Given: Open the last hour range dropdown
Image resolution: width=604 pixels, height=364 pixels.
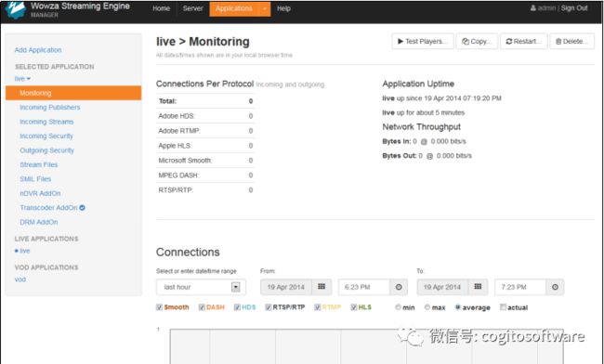Looking at the screenshot, I should pyautogui.click(x=201, y=287).
